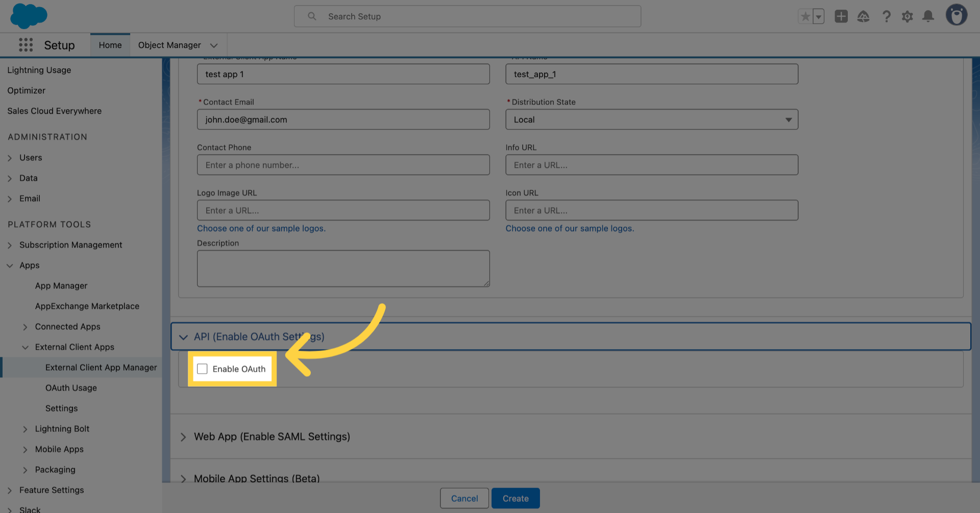Select the Home tab in Setup
980x513 pixels.
point(110,45)
